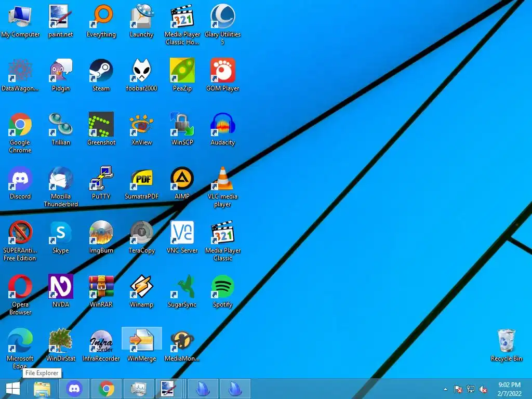Select the paint.net desktop shortcut
The image size is (532, 399).
tap(60, 21)
